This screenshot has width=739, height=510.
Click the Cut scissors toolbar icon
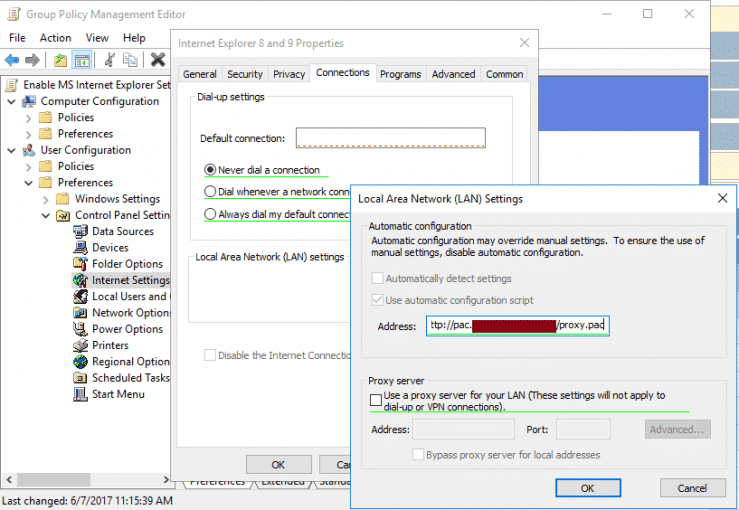click(109, 60)
